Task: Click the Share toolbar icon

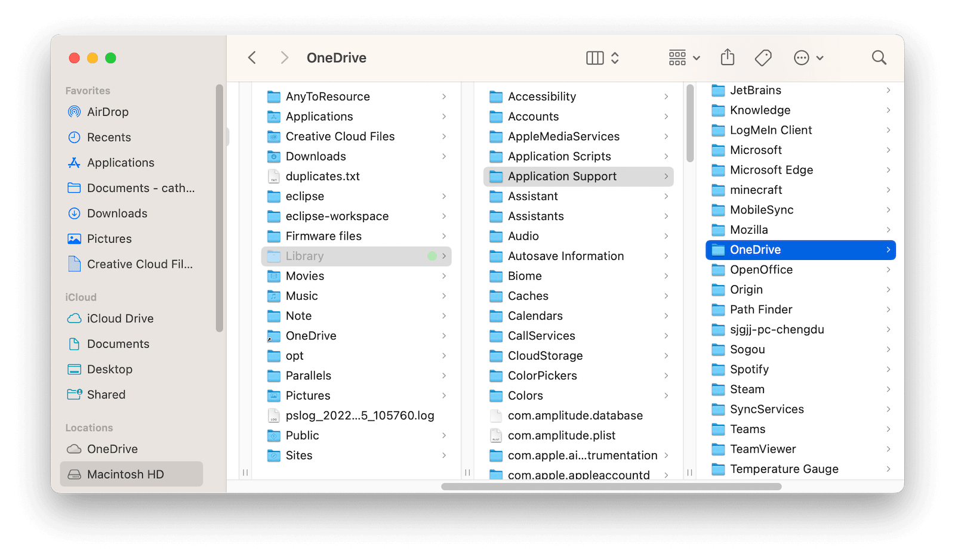Action: pyautogui.click(x=727, y=58)
